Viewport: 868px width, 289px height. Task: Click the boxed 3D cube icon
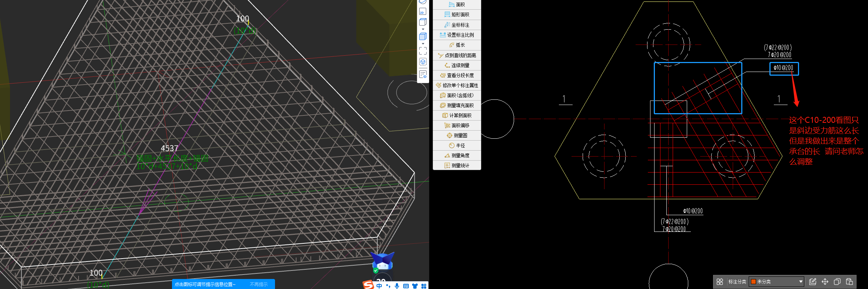click(x=423, y=62)
